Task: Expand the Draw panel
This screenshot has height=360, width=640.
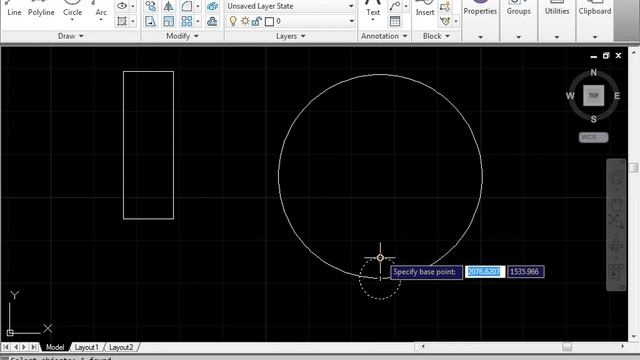Action: [71, 36]
